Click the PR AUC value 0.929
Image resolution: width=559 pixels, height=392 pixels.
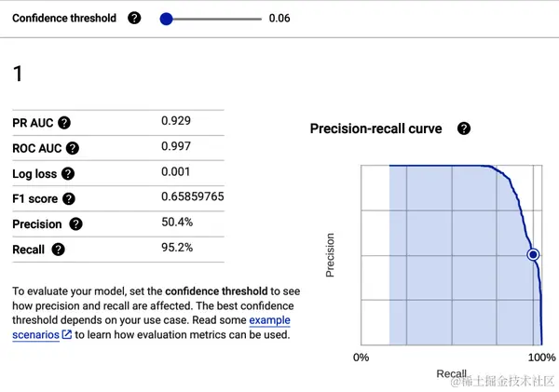[175, 121]
